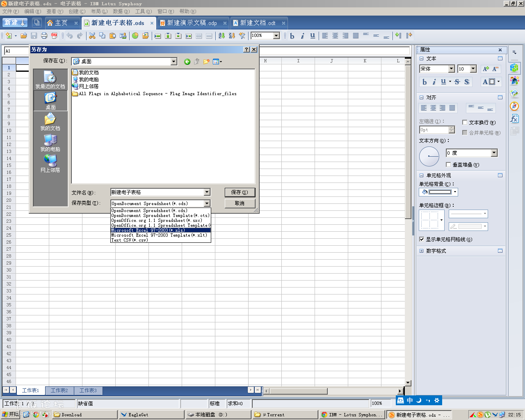
Task: Choose Microsoft Excel 97-2003 (*.xls) file type
Action: coord(161,230)
